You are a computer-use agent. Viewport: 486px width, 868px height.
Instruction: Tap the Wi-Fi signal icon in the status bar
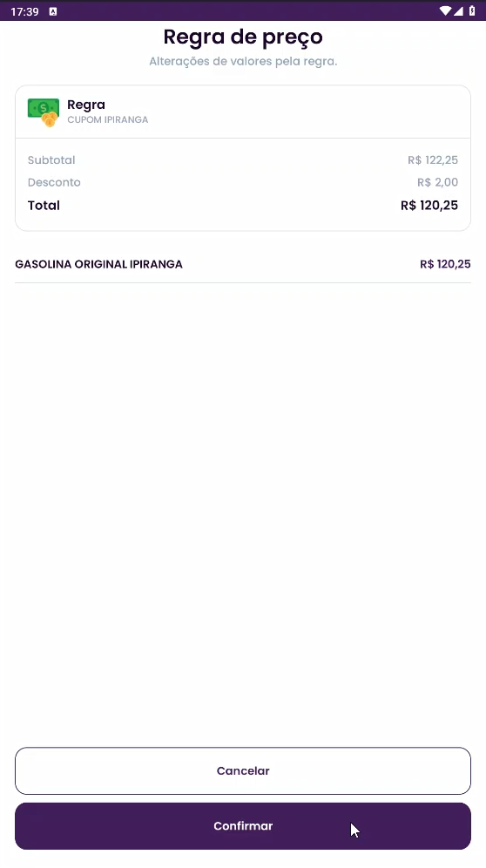coord(445,11)
